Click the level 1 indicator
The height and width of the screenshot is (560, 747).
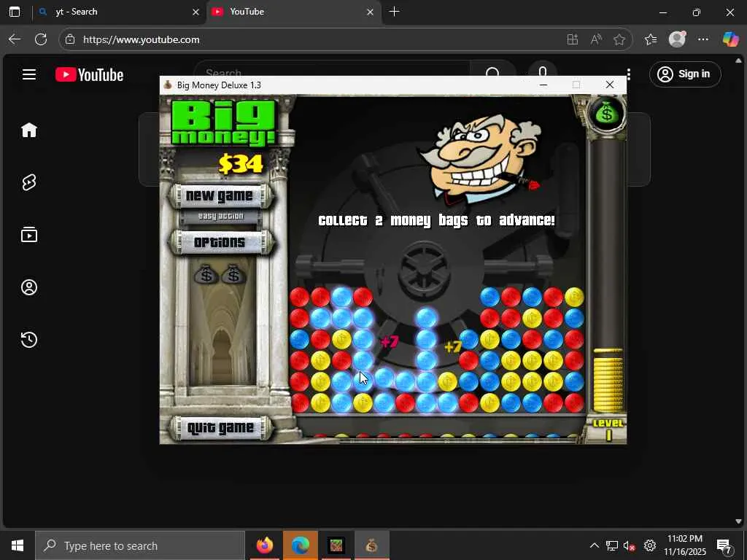pyautogui.click(x=608, y=429)
